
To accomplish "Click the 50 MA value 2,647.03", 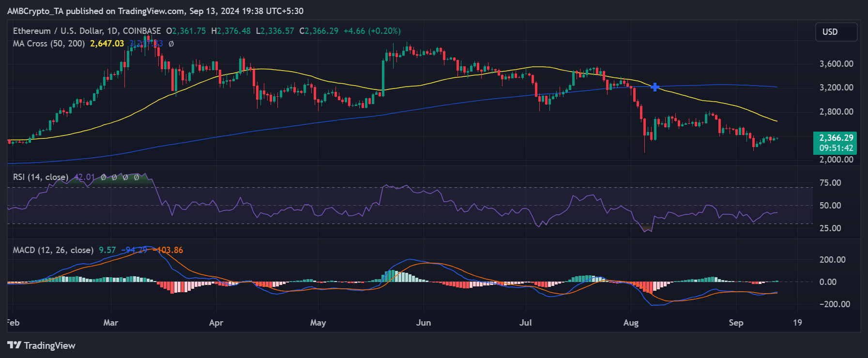I will (107, 44).
